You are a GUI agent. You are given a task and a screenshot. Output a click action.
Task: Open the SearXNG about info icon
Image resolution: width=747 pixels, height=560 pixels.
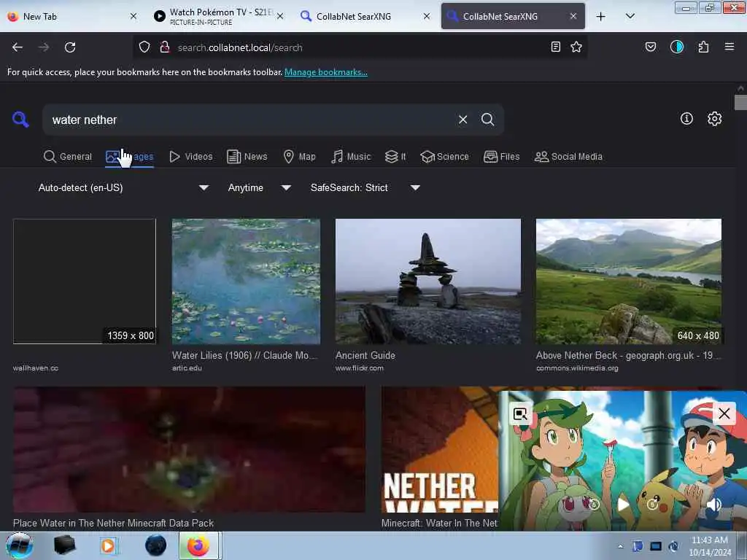686,119
